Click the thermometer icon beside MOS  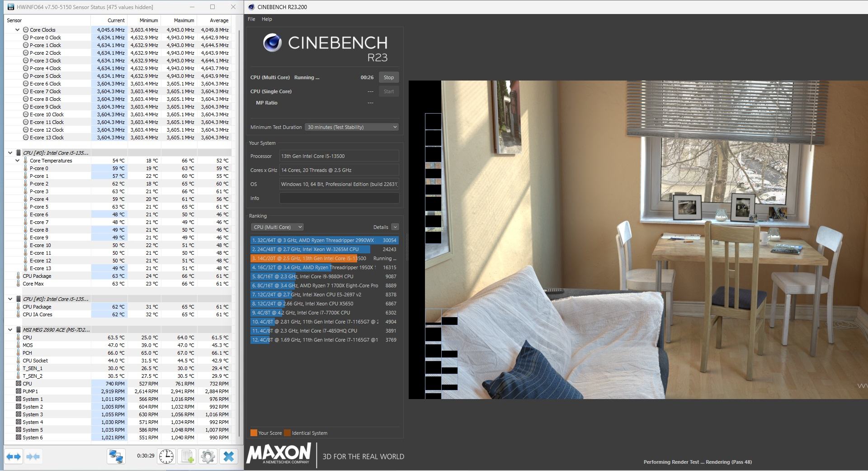(19, 345)
